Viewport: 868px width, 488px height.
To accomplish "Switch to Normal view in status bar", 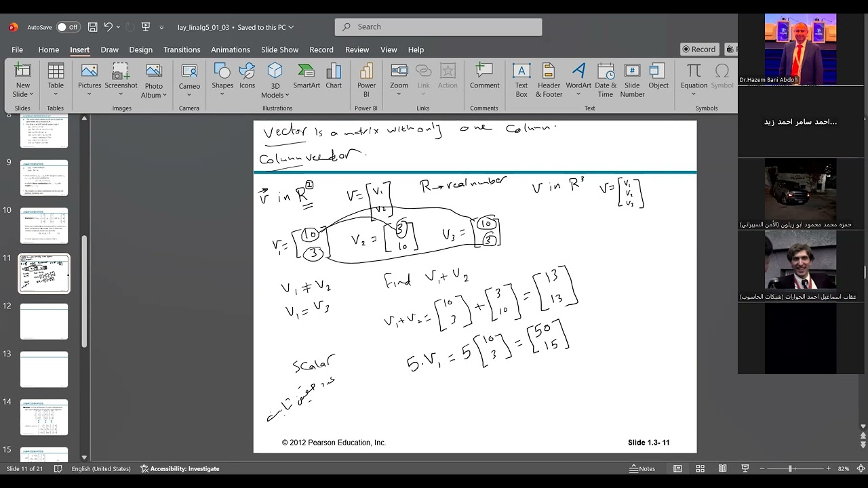I will pos(677,468).
